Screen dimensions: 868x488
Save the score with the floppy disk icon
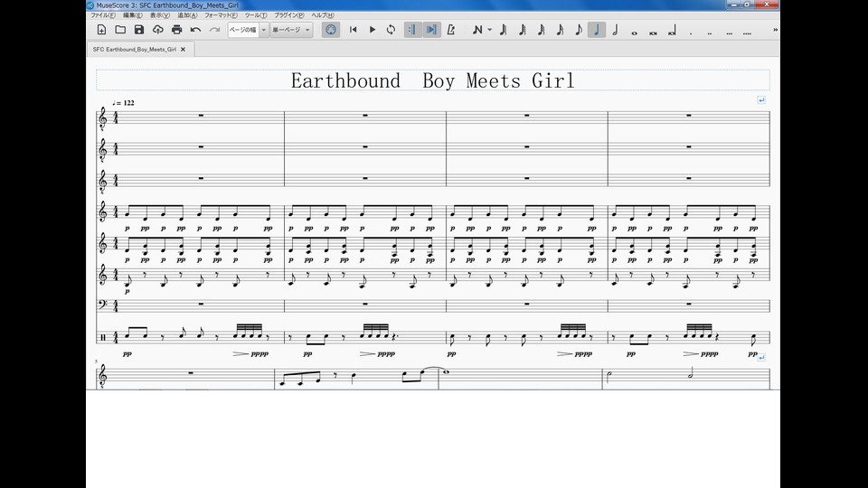tap(139, 30)
